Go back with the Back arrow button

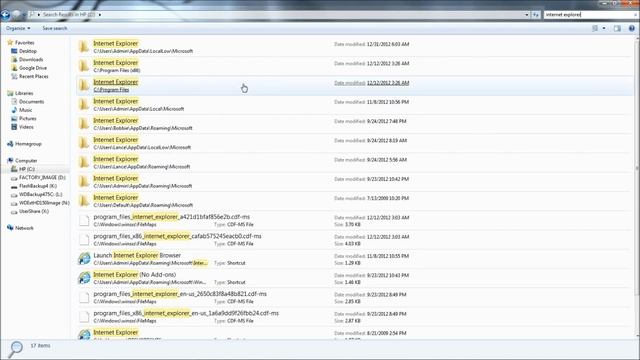[5, 15]
